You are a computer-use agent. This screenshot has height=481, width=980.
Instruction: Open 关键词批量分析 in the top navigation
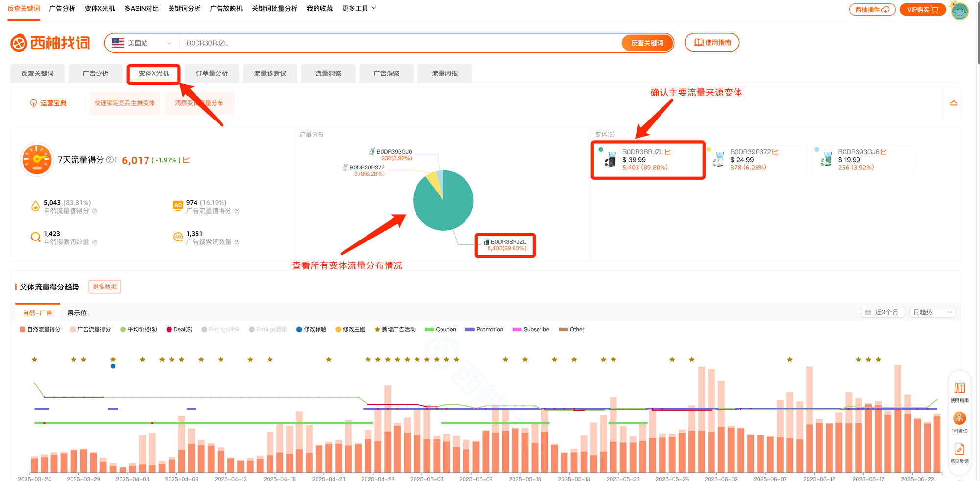click(x=274, y=8)
